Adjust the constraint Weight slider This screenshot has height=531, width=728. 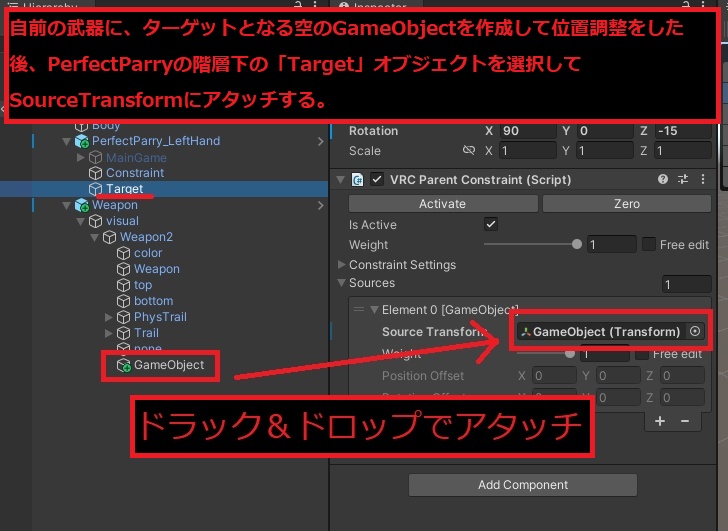533,244
